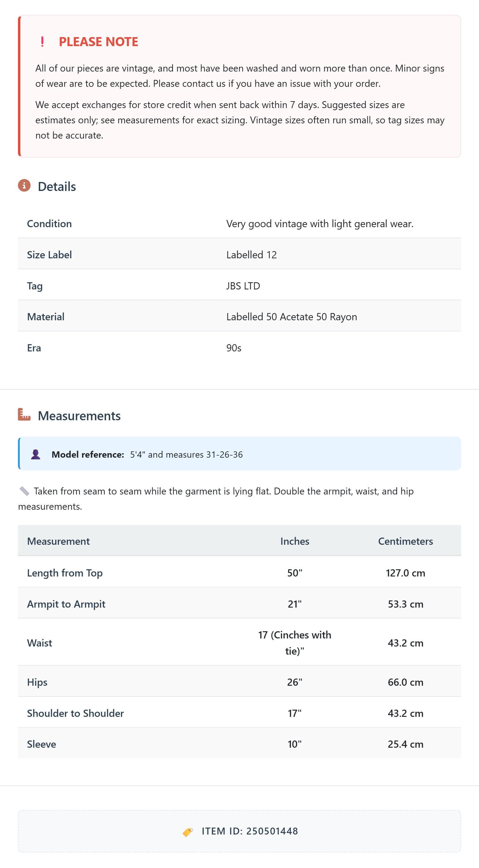Click the Details info circle icon
Viewport: 479px width, 868px height.
pyautogui.click(x=24, y=186)
